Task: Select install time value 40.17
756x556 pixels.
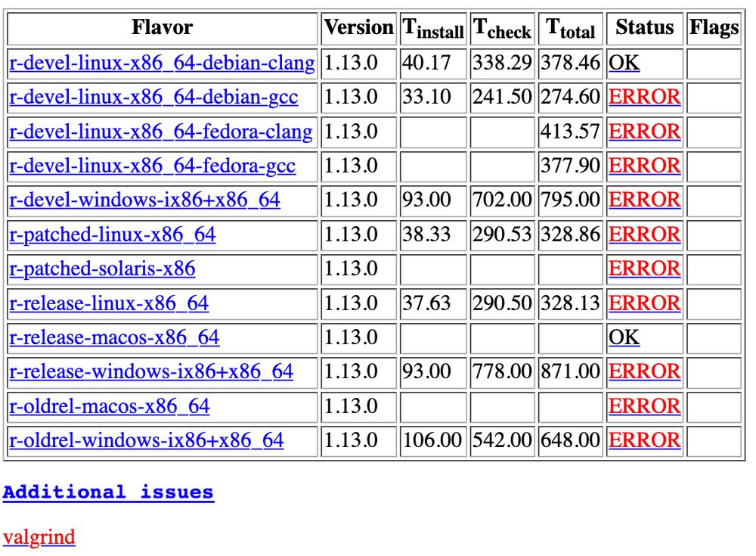Action: (426, 64)
